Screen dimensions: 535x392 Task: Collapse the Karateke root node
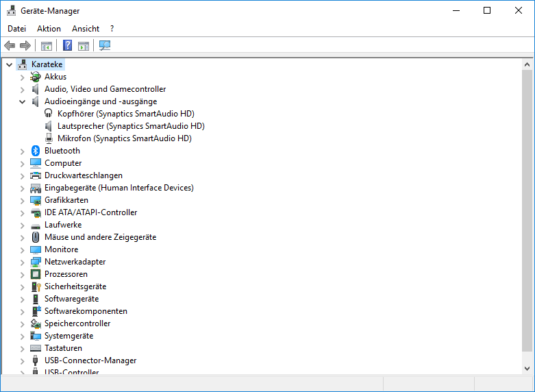9,64
